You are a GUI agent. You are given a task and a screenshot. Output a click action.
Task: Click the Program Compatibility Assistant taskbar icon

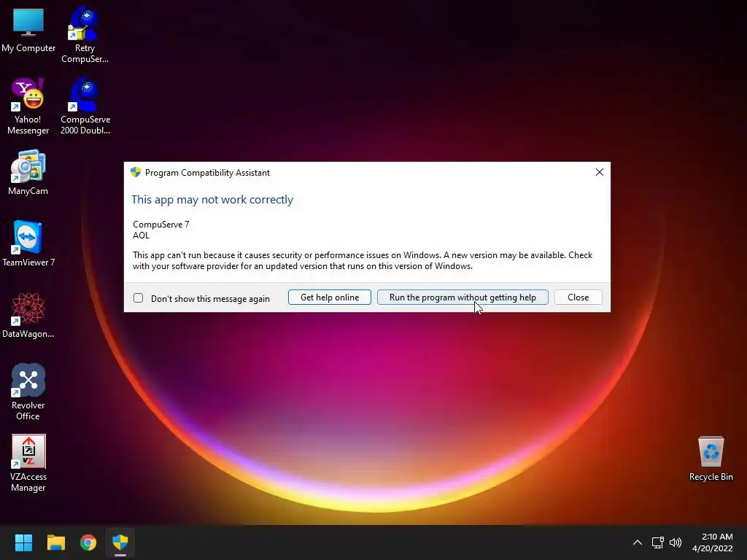tap(120, 542)
